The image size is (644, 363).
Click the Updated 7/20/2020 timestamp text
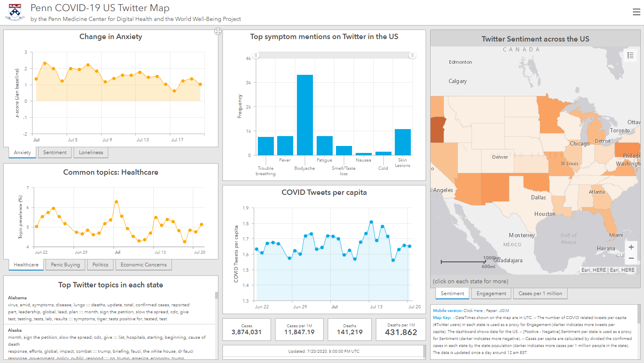click(x=324, y=351)
